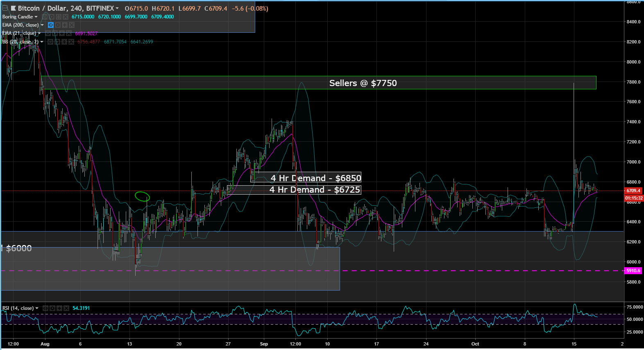Image resolution: width=644 pixels, height=350 pixels.
Task: Remove the BB (20, close, 2) indicator
Action: [71, 42]
